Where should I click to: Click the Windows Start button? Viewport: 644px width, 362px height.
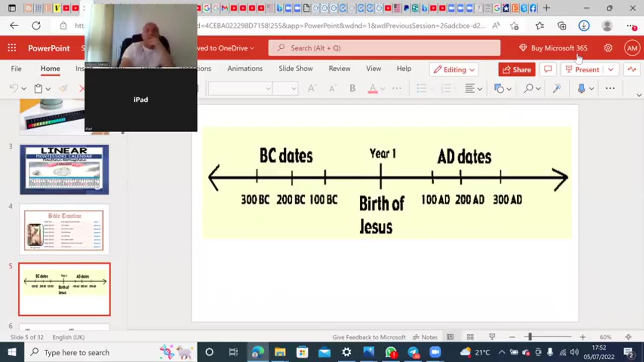click(12, 352)
